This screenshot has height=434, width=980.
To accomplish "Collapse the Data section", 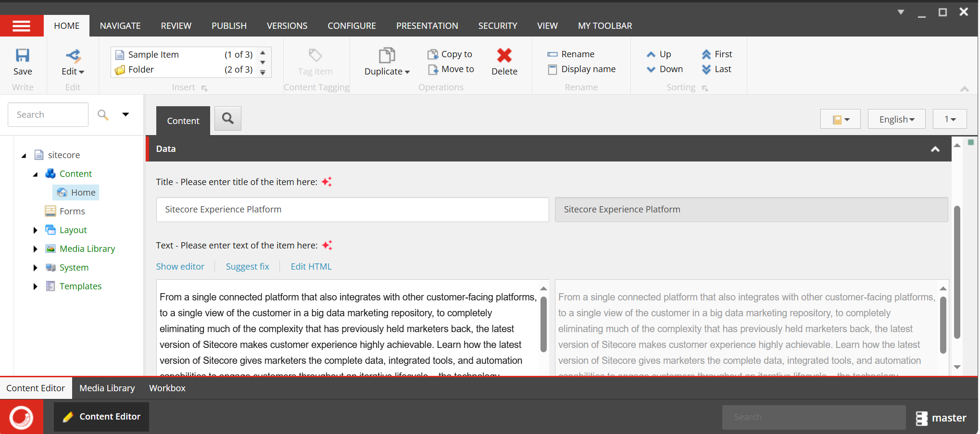I will click(935, 149).
